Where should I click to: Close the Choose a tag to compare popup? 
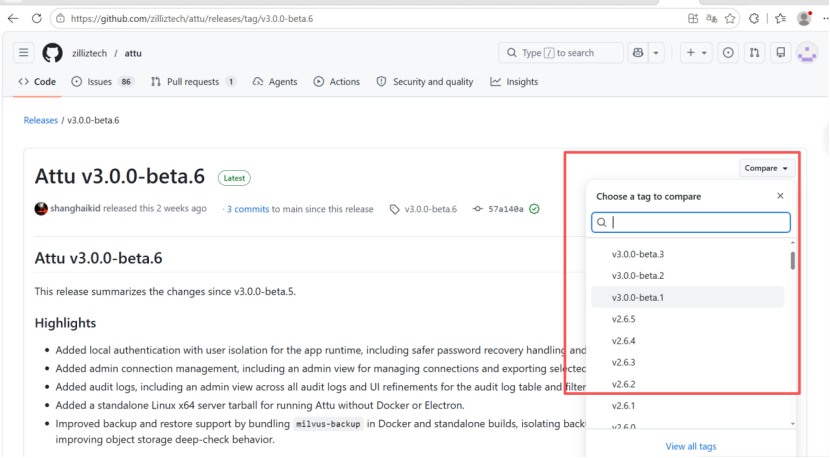tap(780, 196)
